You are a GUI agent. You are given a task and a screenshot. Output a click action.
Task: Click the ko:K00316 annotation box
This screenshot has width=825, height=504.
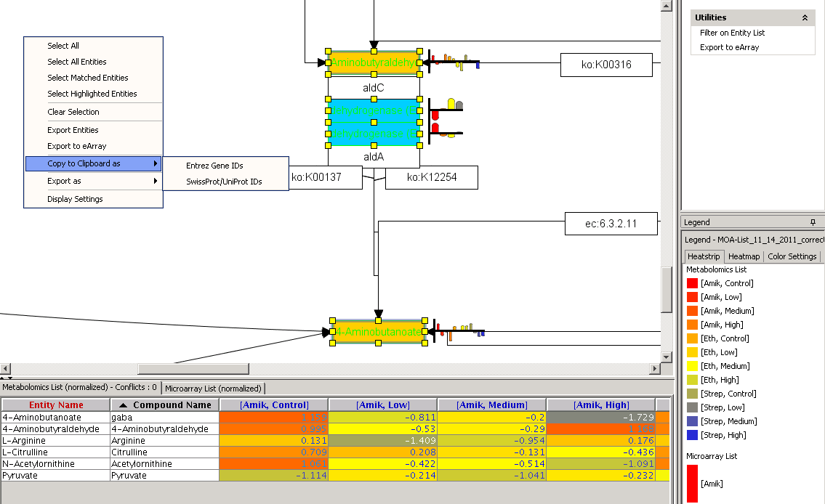(606, 65)
